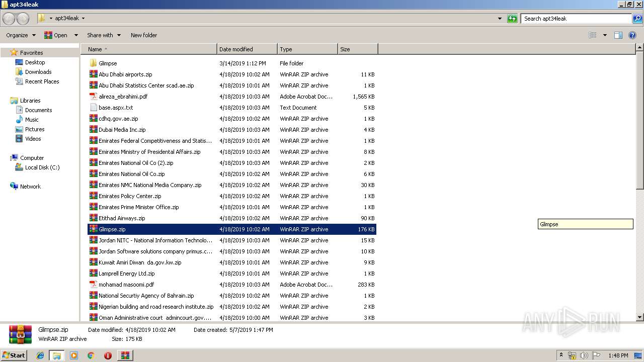Click Search apt34leak input field
644x362 pixels.
[576, 19]
